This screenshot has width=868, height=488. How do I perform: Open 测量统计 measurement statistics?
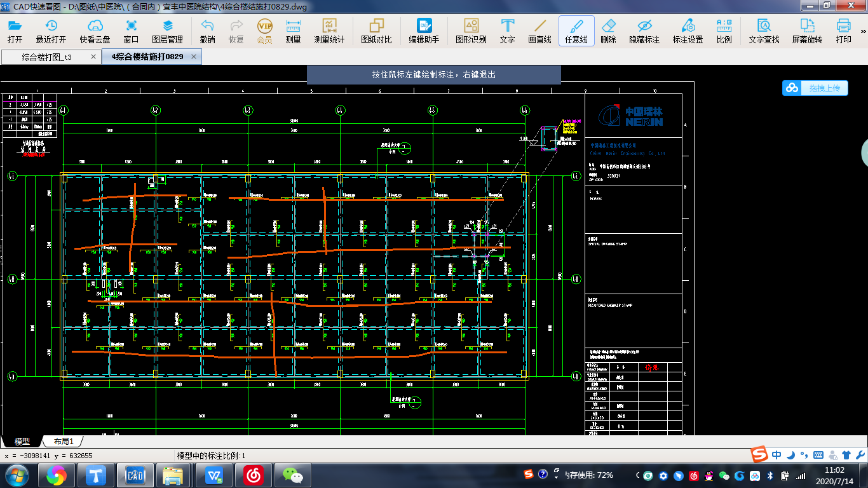[329, 31]
